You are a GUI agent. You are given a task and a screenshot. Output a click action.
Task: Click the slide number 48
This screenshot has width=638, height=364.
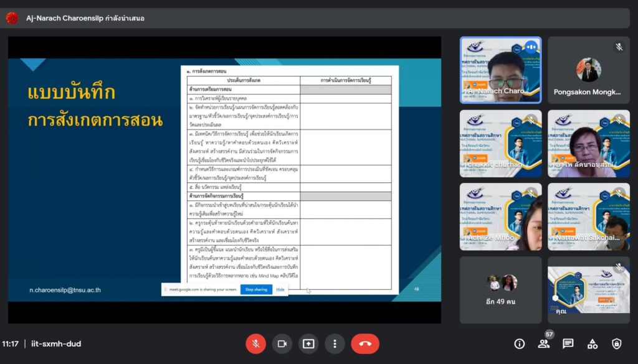coord(416,289)
